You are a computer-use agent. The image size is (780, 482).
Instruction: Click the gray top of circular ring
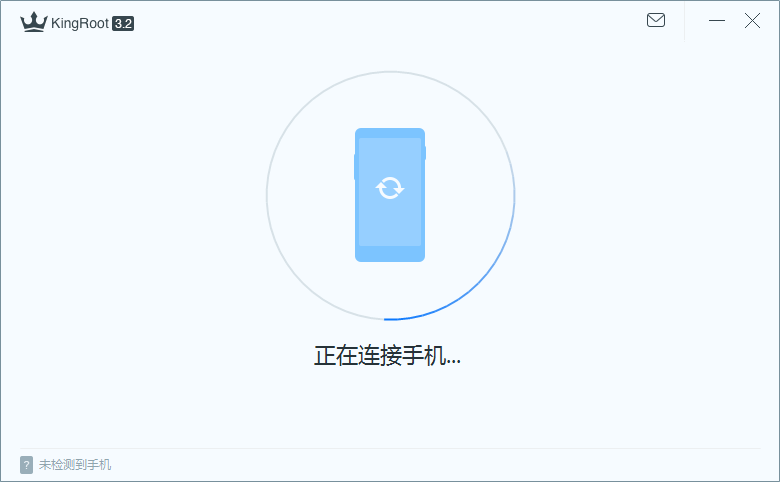pos(390,73)
